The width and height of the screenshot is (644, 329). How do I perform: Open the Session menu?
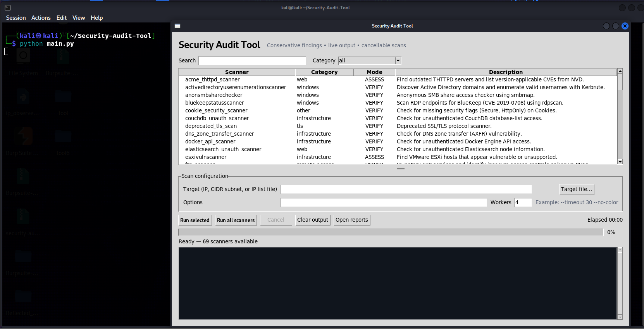(x=16, y=18)
